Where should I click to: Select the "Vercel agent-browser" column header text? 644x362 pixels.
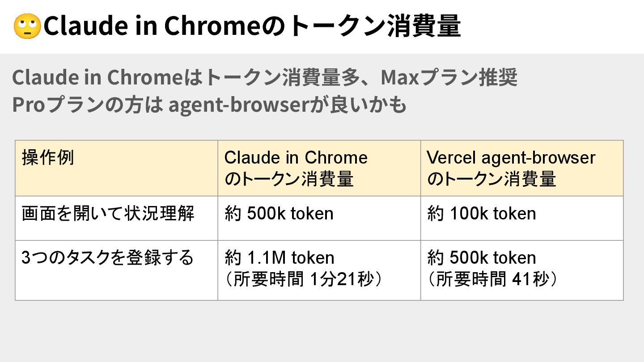(x=511, y=158)
